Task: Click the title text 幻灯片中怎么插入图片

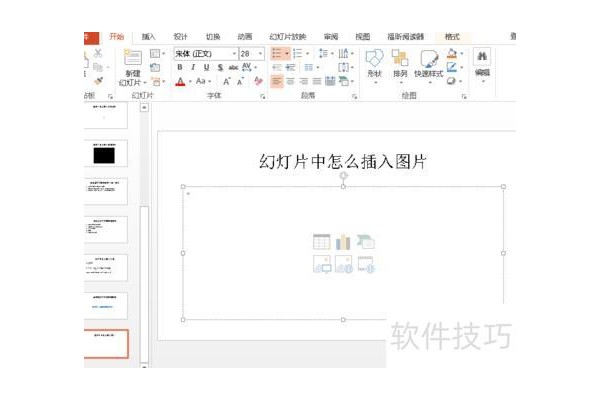Action: click(343, 162)
